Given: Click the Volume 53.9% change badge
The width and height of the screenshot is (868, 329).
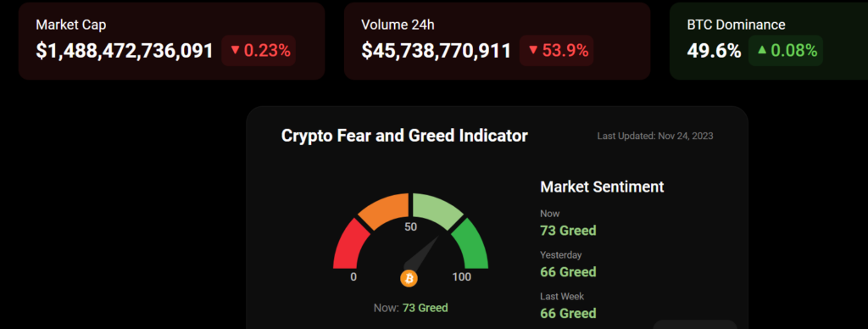Looking at the screenshot, I should [x=556, y=50].
